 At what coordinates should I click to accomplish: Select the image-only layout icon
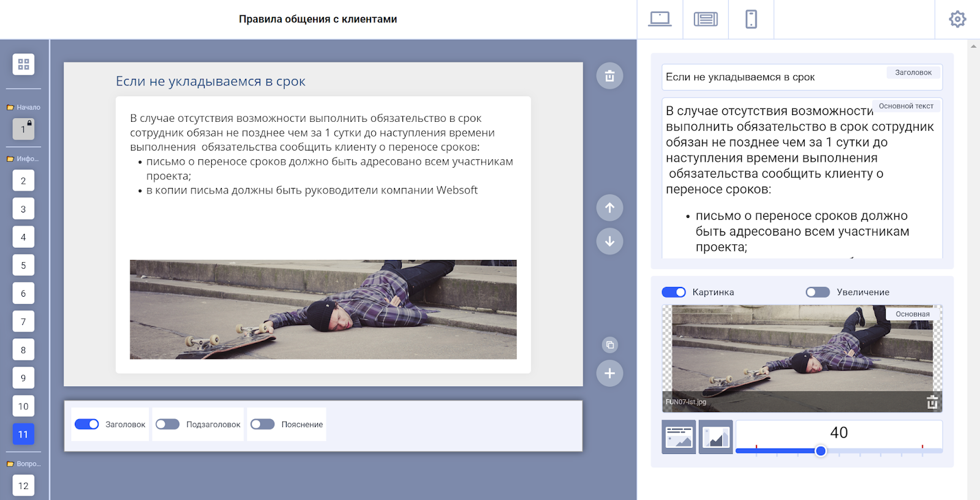click(715, 437)
